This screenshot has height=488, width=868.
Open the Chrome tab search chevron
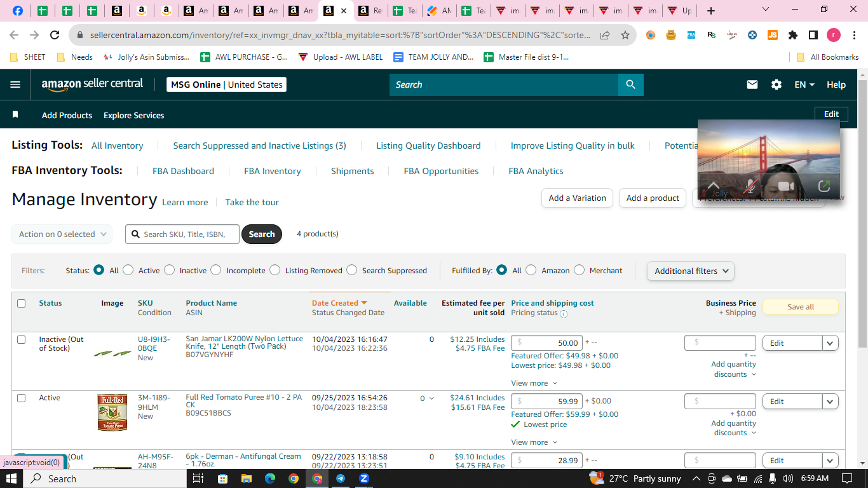pos(766,10)
